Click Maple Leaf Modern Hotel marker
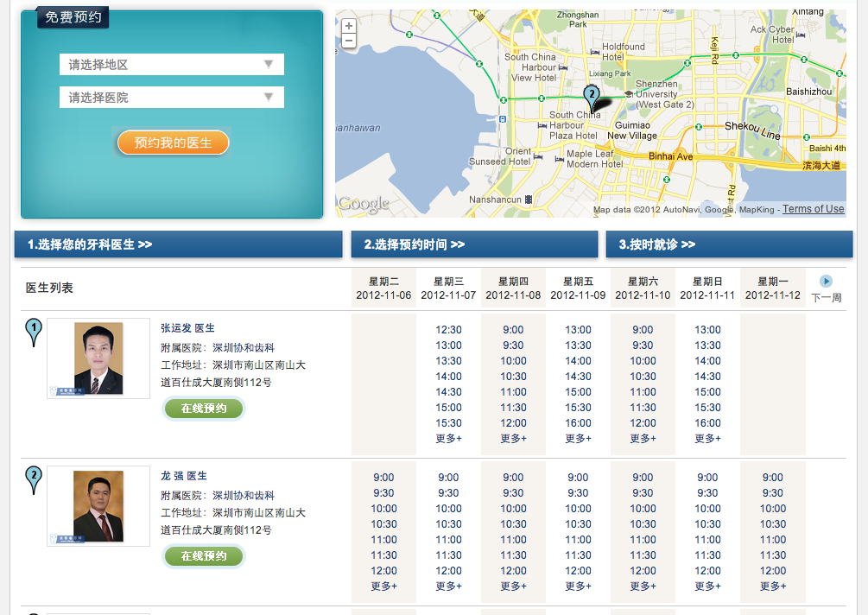This screenshot has width=868, height=615. [560, 160]
